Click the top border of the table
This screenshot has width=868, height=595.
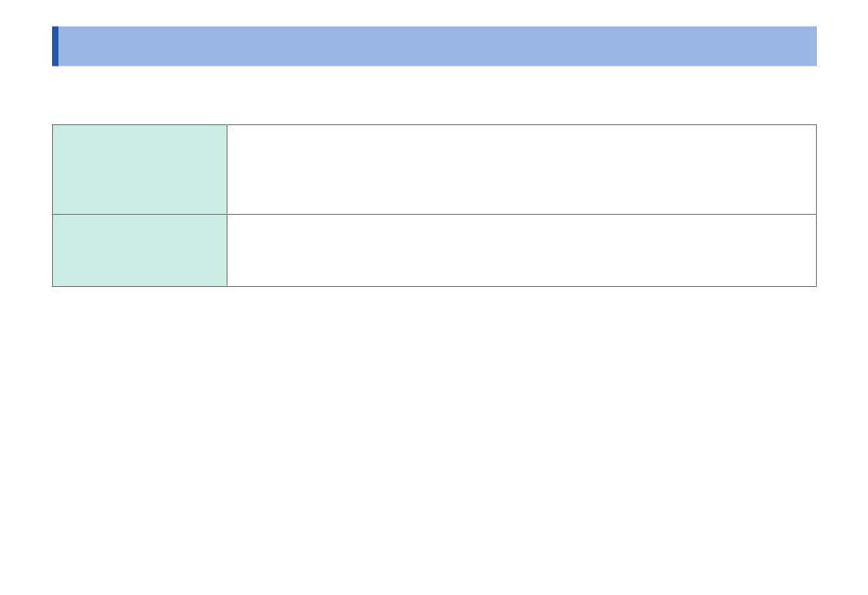[434, 124]
